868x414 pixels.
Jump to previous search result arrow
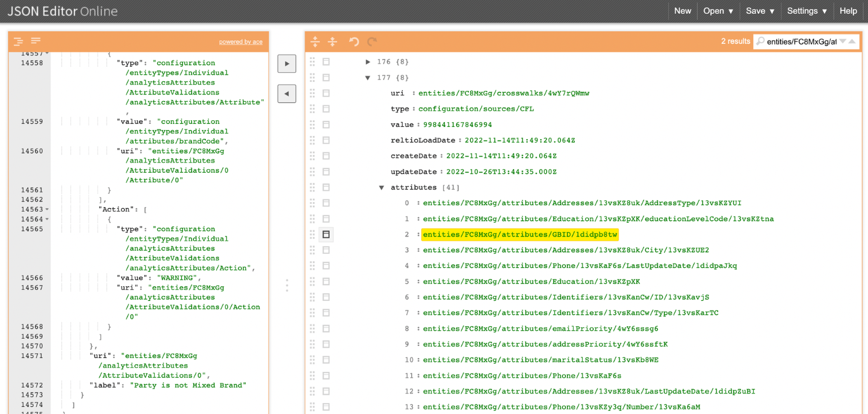pyautogui.click(x=852, y=42)
